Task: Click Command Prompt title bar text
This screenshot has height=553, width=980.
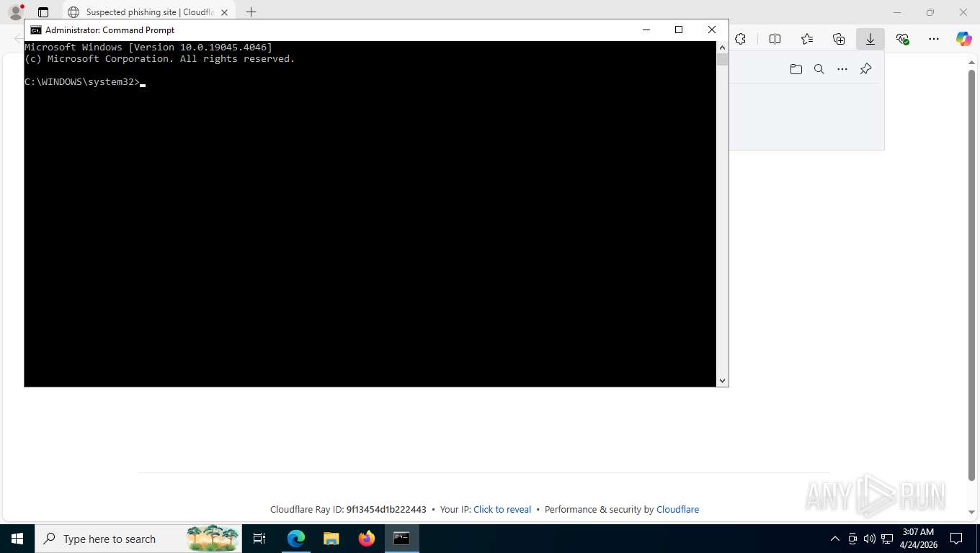Action: [110, 30]
